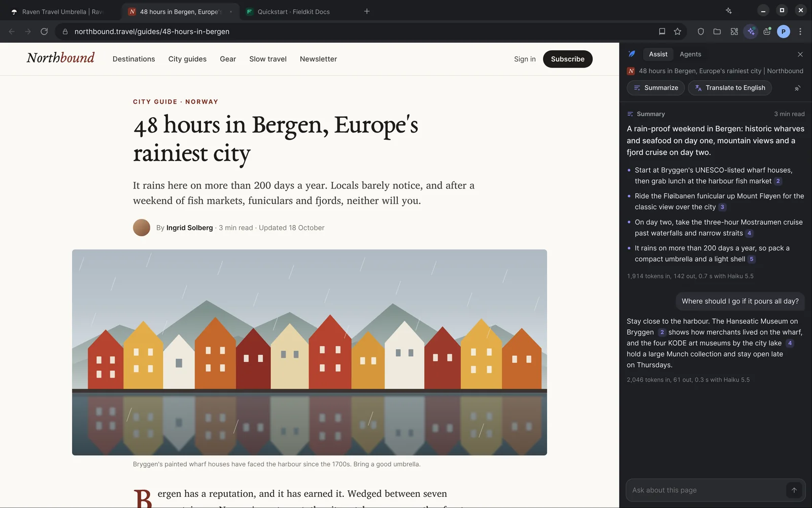Open the three-dot browser menu
Screen dimensions: 812x508
pyautogui.click(x=800, y=31)
